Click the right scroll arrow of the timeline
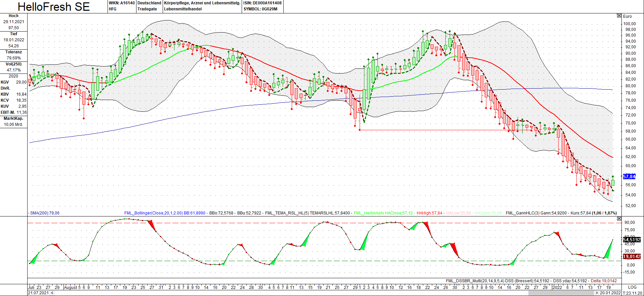Screen dimensions: 644x296 pyautogui.click(x=597, y=293)
